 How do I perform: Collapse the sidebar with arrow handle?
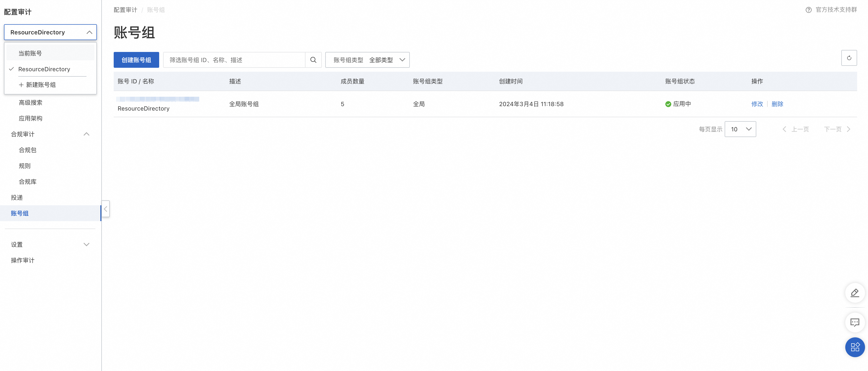pos(106,209)
